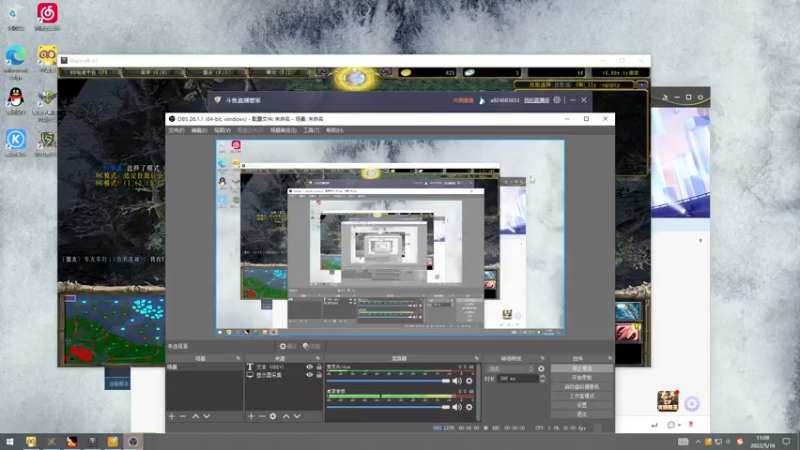
Task: Toggle the lock on the text source
Action: (319, 367)
